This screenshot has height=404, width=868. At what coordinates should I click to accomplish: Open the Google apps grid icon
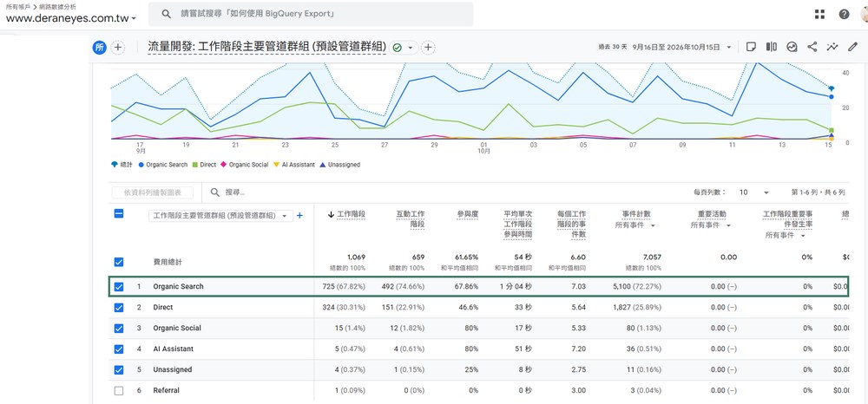point(820,15)
